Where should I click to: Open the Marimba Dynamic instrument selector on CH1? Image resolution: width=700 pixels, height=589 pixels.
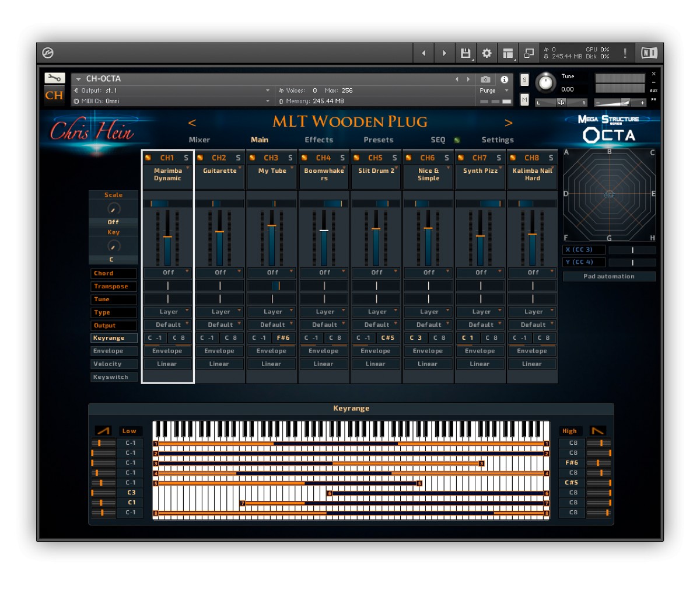(x=167, y=173)
